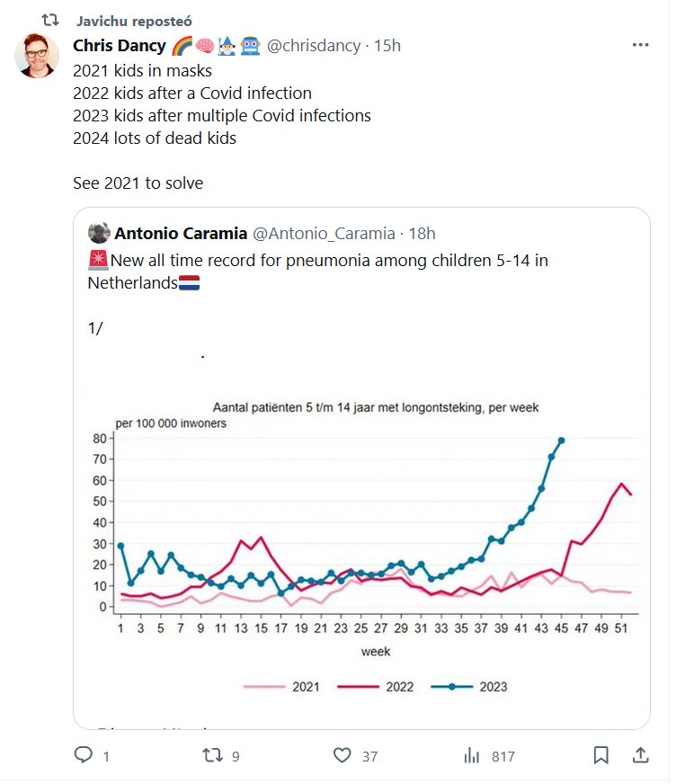676x784 pixels.
Task: Like the tweet with the heart icon
Action: pos(342,755)
